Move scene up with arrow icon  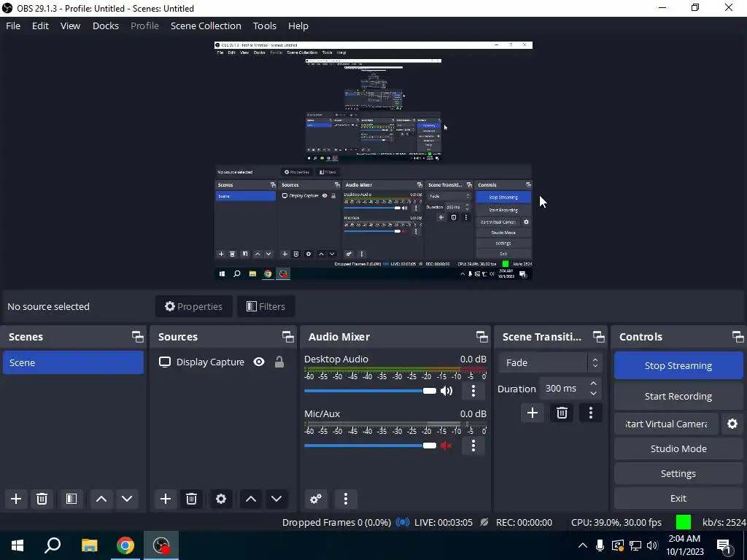click(x=101, y=499)
